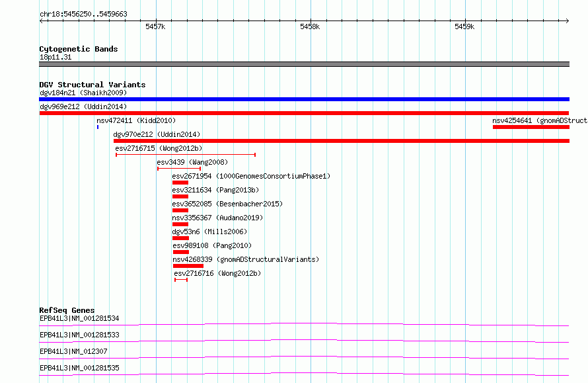Click red bar under esv3652085
Screen dimensions: 588x383
[180, 210]
